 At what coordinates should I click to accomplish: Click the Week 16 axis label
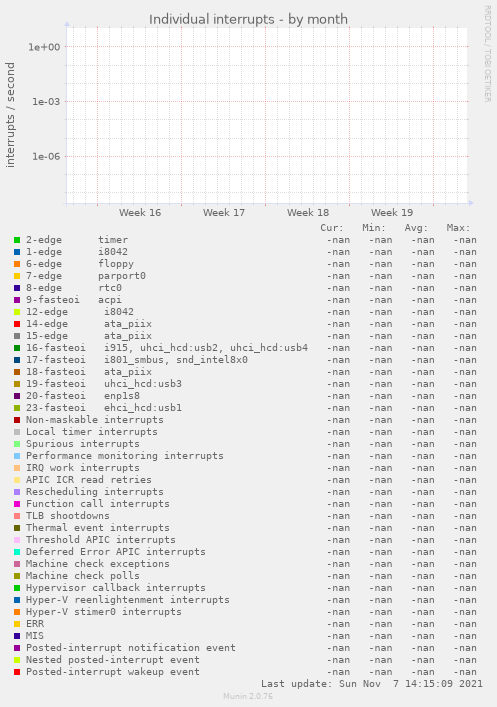coord(140,212)
